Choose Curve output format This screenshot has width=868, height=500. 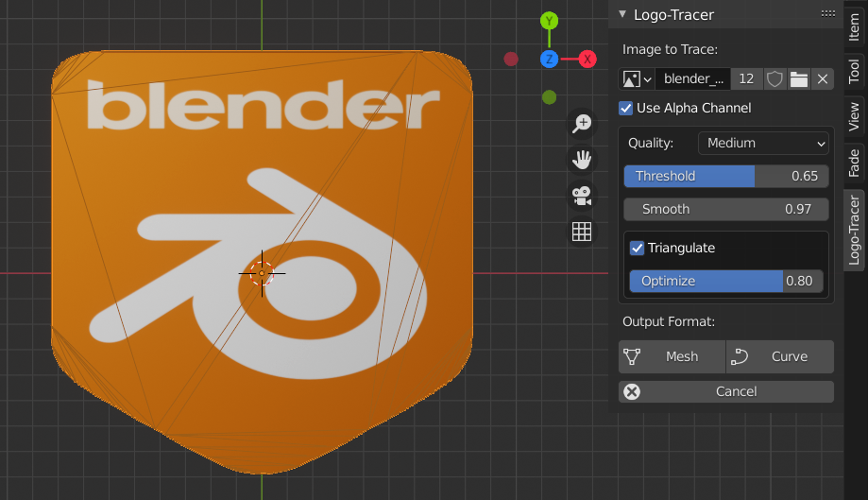tap(780, 356)
